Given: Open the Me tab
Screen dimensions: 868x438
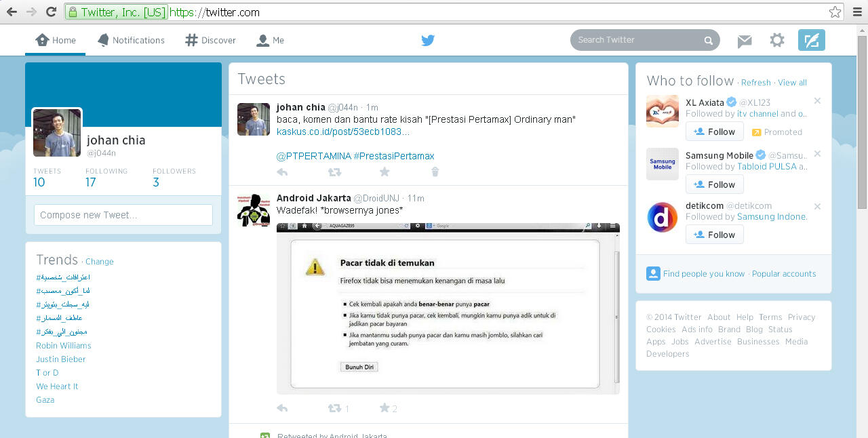Looking at the screenshot, I should (x=271, y=40).
